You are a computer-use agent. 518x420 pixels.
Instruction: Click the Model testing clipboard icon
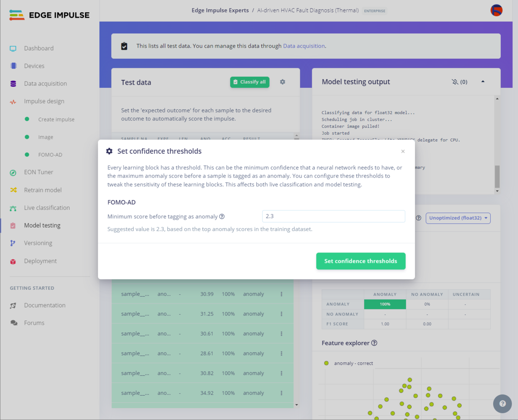pos(13,226)
